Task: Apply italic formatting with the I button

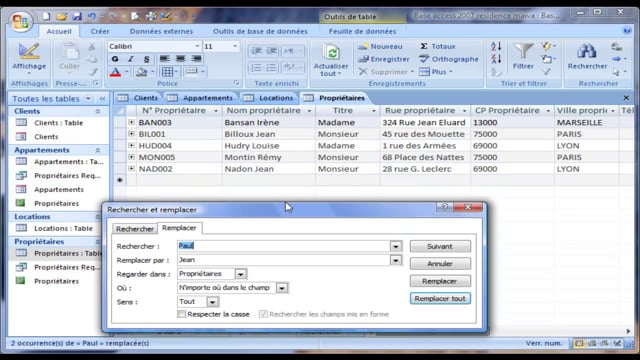Action: [x=131, y=59]
